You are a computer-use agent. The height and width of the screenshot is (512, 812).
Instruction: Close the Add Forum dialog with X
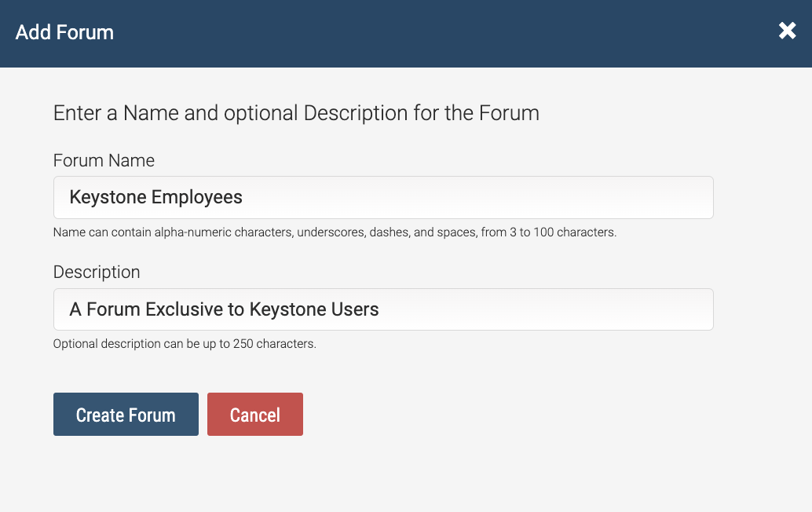[x=787, y=31]
